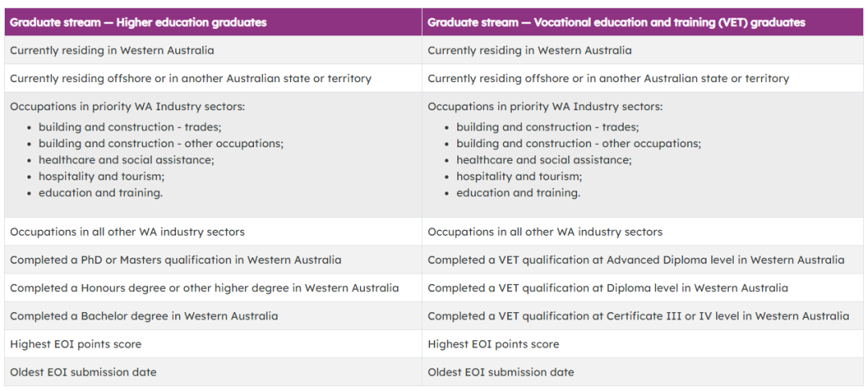Click 'Occupations in all other WA industry sectors' in Higher education column
Screen dimensions: 868x391
[127, 232]
